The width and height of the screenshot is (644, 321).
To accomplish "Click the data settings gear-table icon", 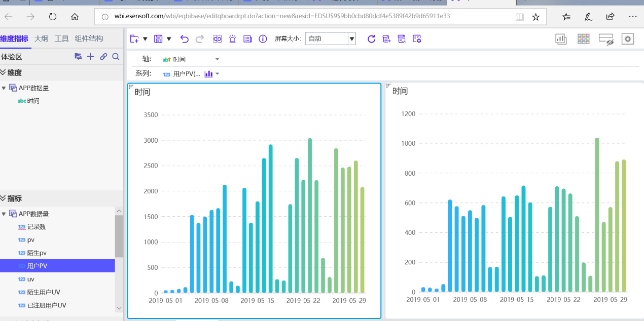I will [x=417, y=39].
